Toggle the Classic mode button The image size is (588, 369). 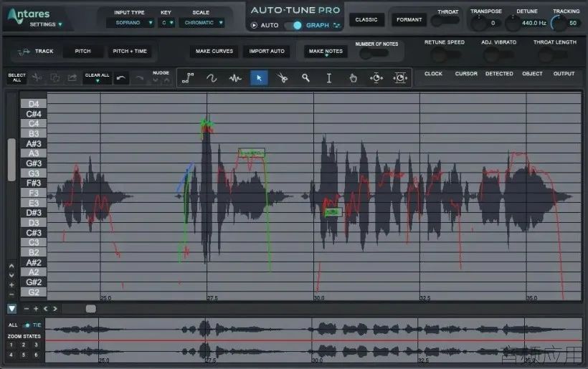[366, 19]
